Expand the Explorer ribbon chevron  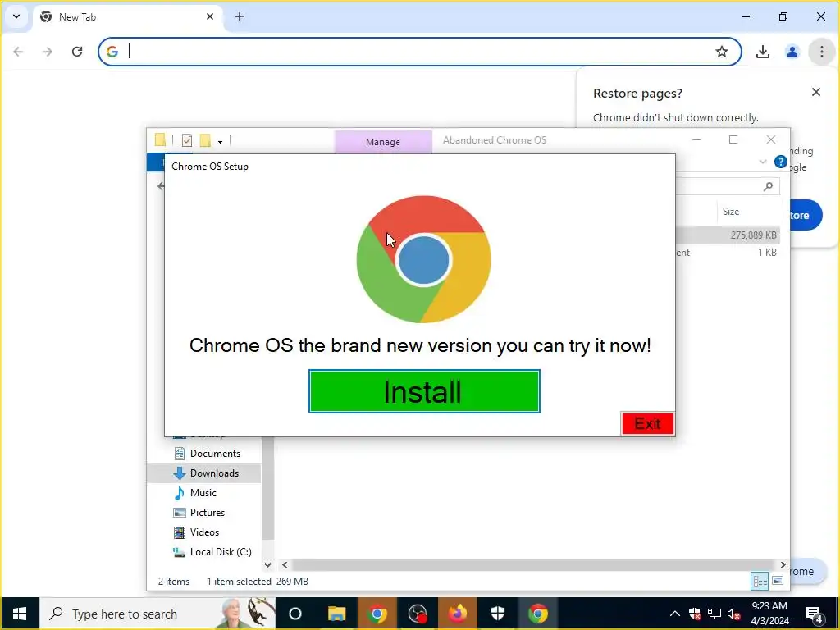click(763, 162)
